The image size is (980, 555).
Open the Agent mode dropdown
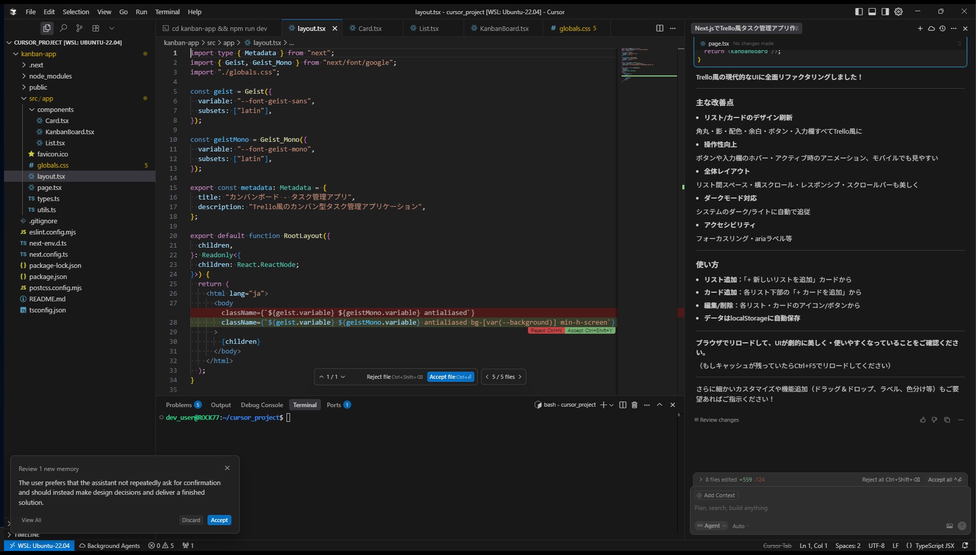712,526
